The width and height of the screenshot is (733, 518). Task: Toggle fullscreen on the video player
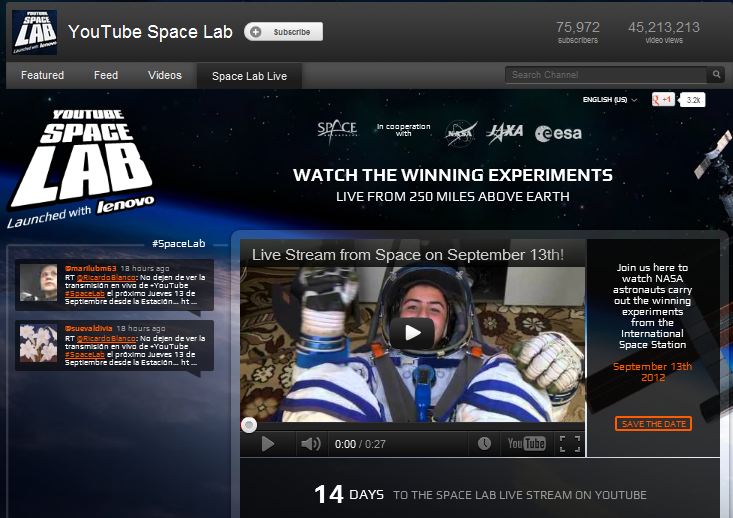pos(570,444)
